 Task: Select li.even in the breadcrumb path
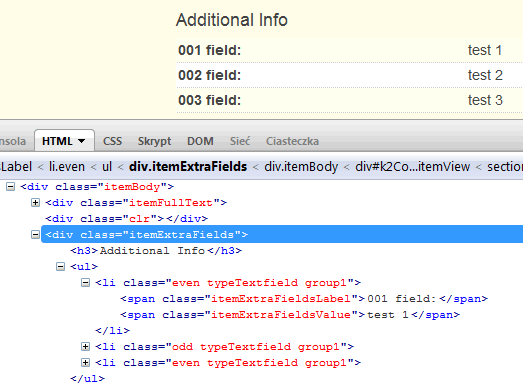(x=67, y=166)
